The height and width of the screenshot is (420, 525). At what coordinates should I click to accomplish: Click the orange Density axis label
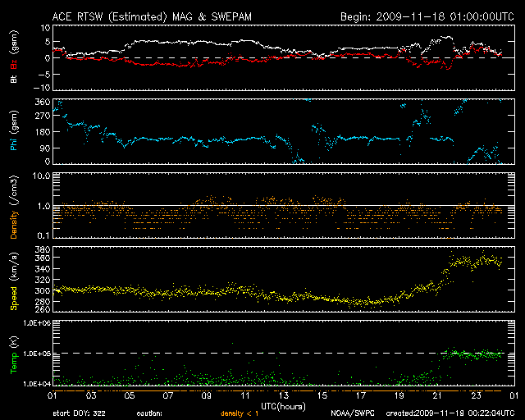click(x=12, y=210)
